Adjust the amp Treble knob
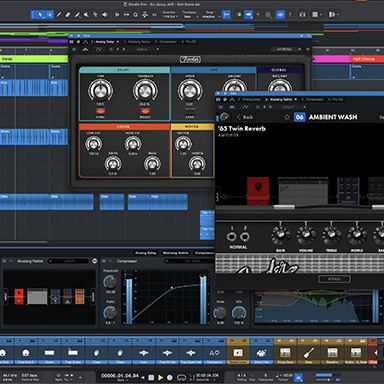The image size is (384, 384). coord(331,234)
